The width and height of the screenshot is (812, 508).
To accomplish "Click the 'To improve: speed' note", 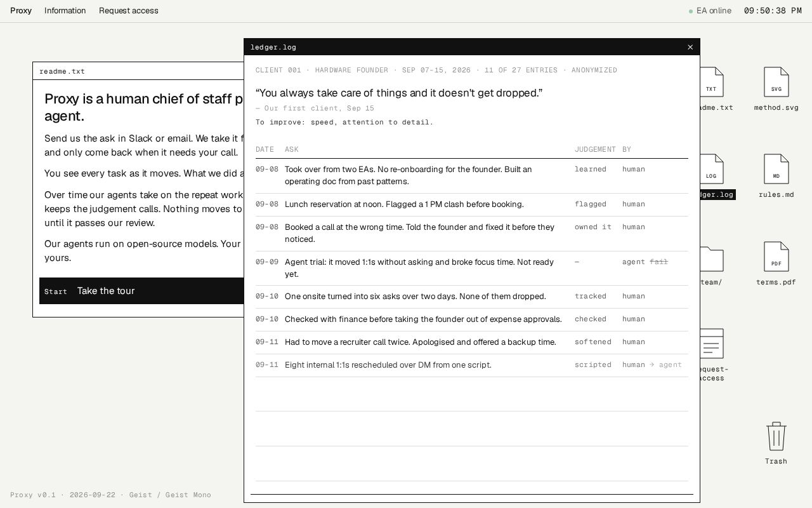I will point(344,123).
